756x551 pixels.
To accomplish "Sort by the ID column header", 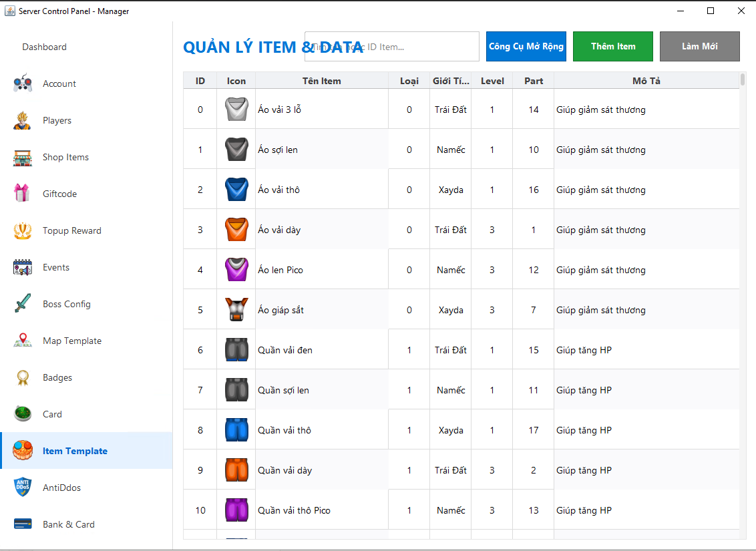I will [x=200, y=81].
